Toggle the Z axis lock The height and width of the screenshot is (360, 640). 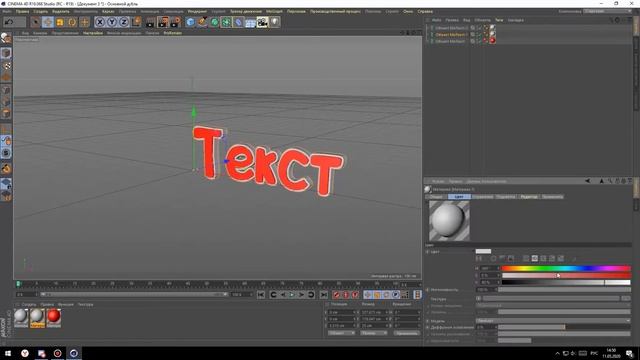(123, 22)
